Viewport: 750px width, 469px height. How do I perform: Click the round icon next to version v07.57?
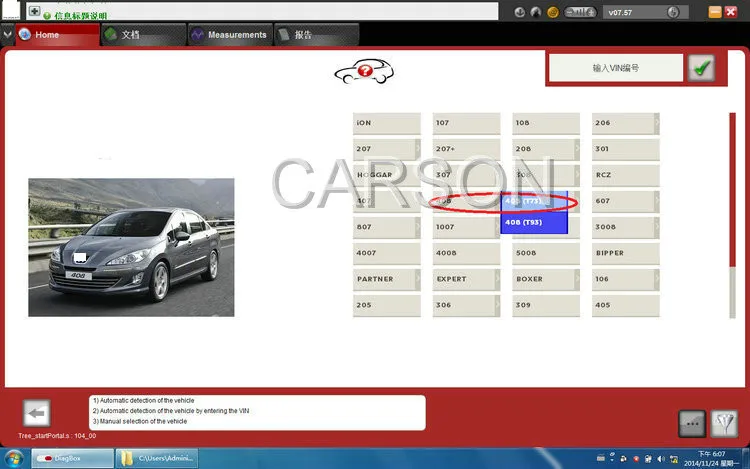pos(673,12)
